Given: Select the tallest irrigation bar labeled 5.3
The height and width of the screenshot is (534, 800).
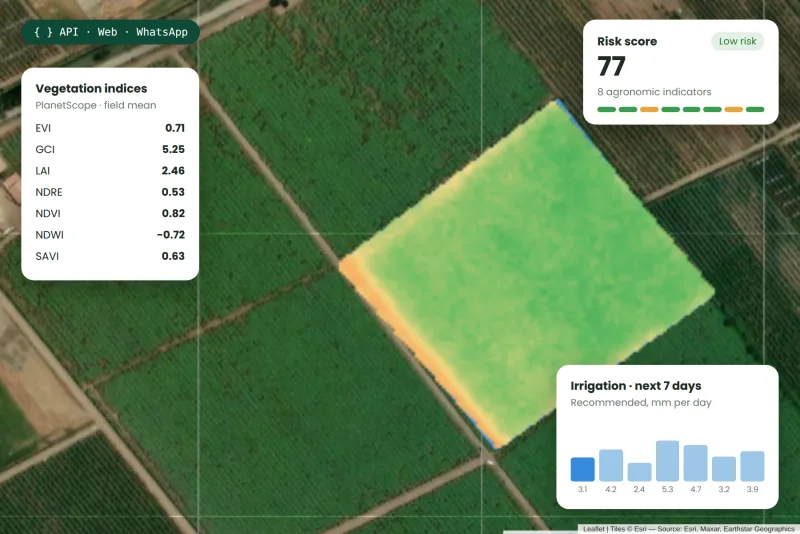Looking at the screenshot, I should pyautogui.click(x=667, y=461).
